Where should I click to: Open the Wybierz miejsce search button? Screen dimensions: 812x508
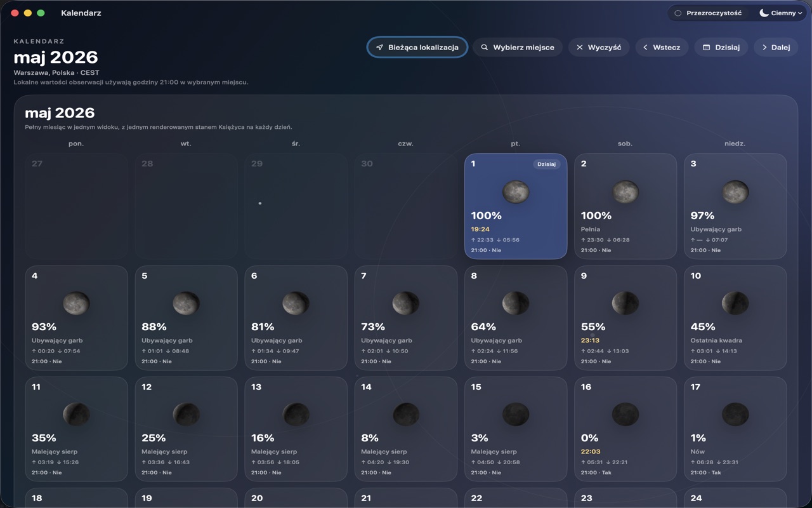pyautogui.click(x=518, y=47)
